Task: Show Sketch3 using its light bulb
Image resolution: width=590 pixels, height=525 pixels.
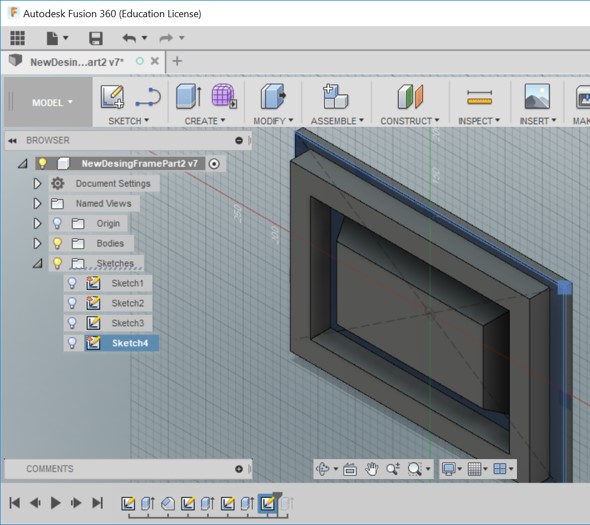Action: point(72,323)
